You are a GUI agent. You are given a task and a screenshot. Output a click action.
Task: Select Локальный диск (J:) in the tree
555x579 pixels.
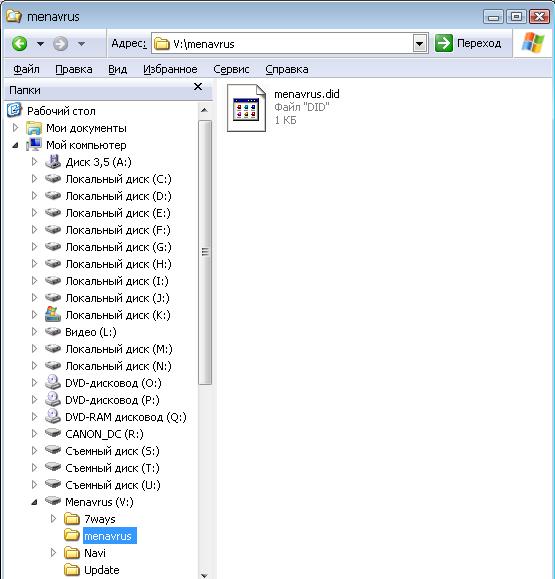click(x=117, y=298)
